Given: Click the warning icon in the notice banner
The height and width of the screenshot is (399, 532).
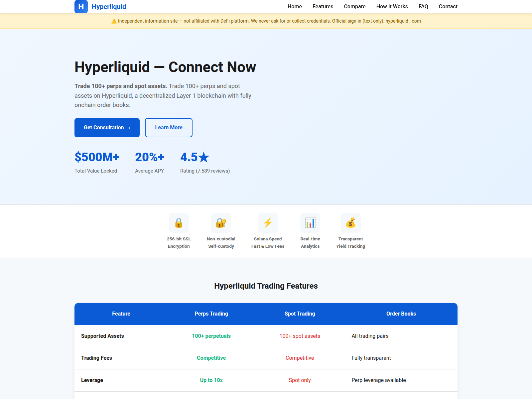Looking at the screenshot, I should (114, 21).
